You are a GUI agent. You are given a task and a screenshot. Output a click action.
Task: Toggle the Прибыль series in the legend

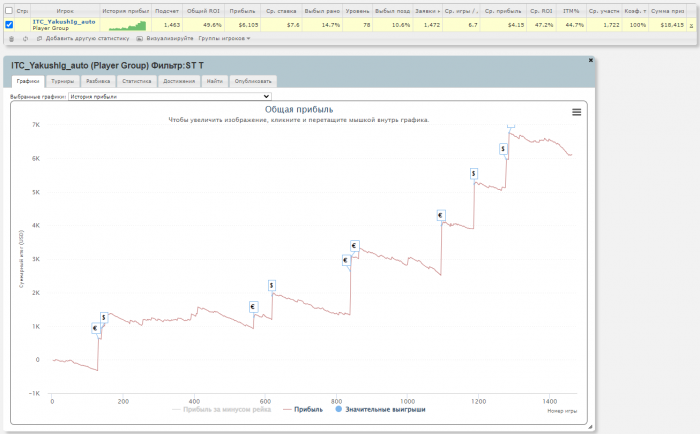(x=304, y=409)
